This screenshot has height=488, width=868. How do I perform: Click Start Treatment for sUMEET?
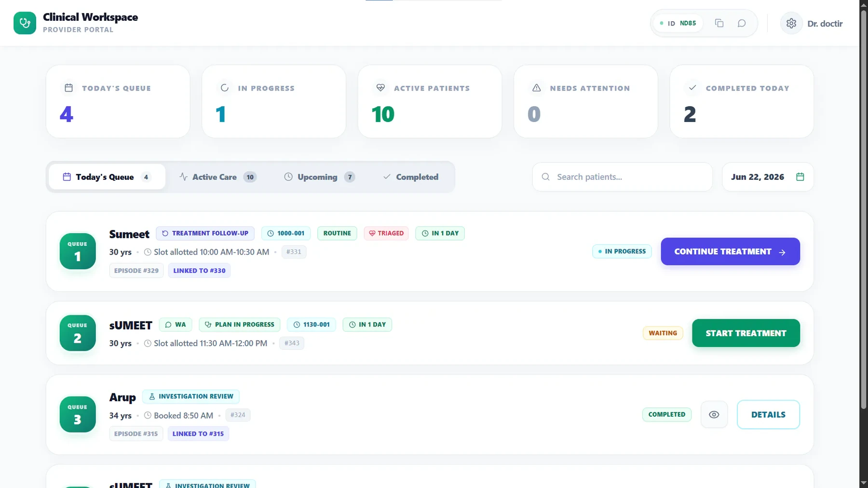coord(746,333)
